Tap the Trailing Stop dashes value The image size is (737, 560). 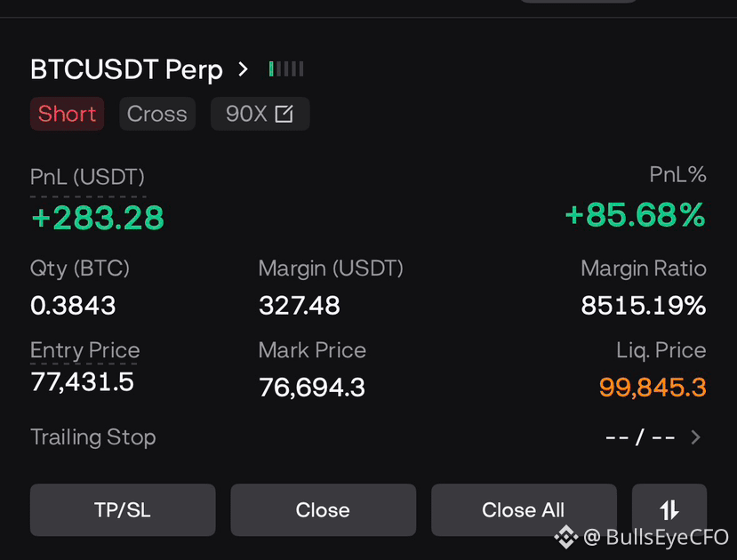click(641, 437)
